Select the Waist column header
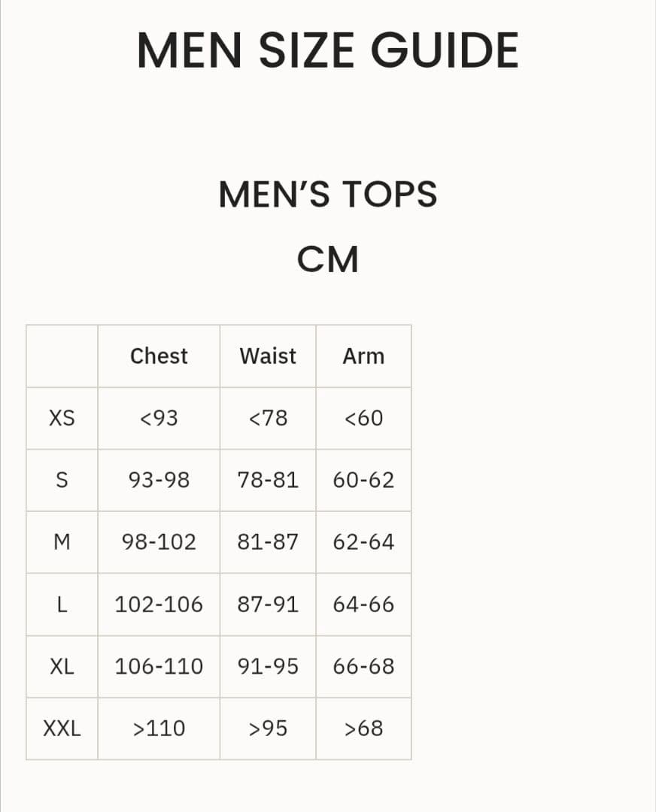Screen dimensions: 656x812 (x=268, y=356)
